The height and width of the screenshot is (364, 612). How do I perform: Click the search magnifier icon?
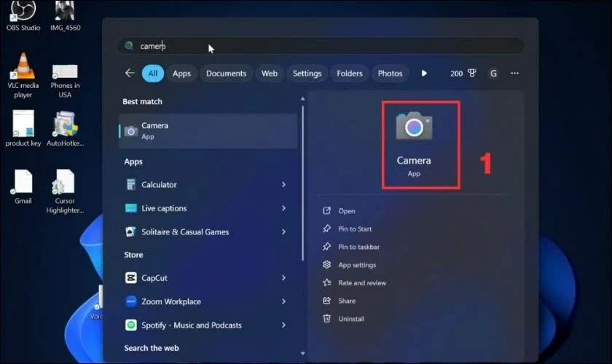(x=129, y=46)
